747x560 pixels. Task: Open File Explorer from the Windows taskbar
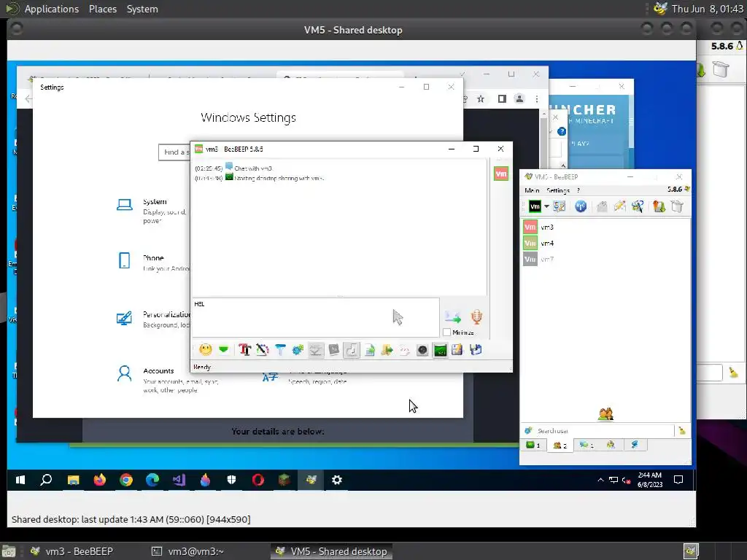pos(73,480)
